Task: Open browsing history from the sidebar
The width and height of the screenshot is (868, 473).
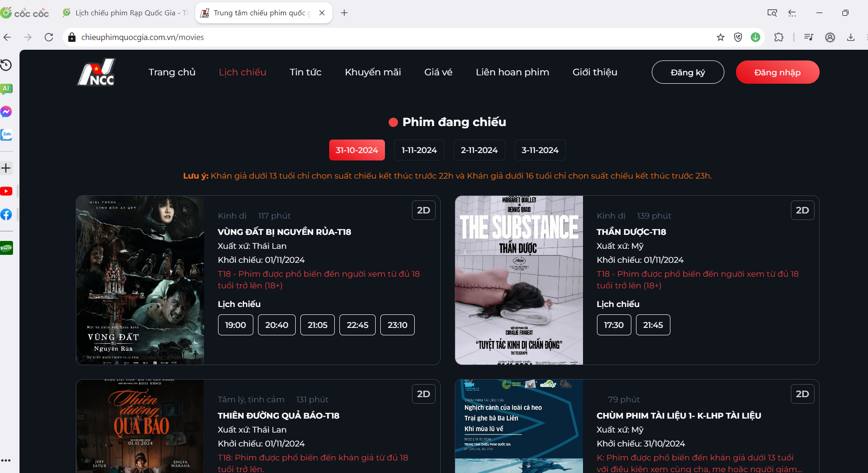Action: point(6,65)
